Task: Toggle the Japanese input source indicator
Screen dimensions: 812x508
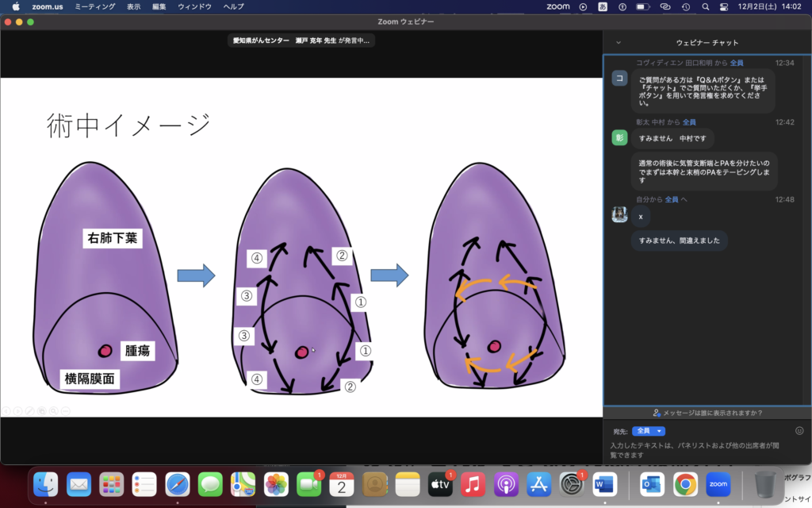Action: [603, 6]
